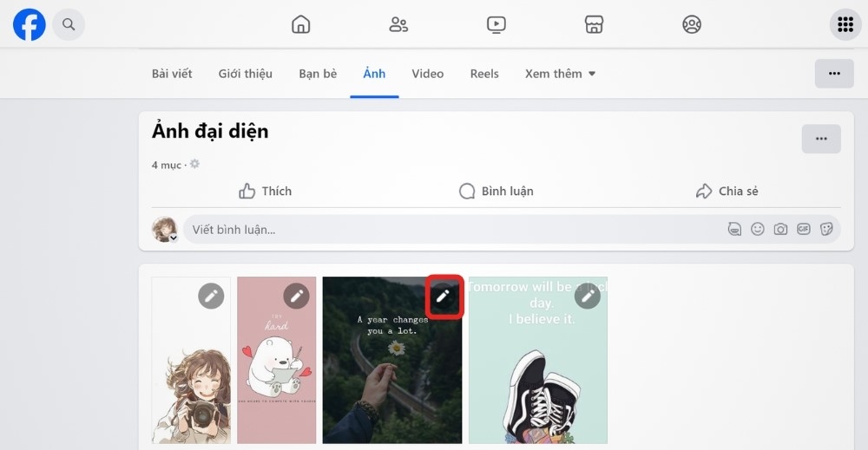
Task: Edit the pink polar bear photo
Action: coord(296,296)
